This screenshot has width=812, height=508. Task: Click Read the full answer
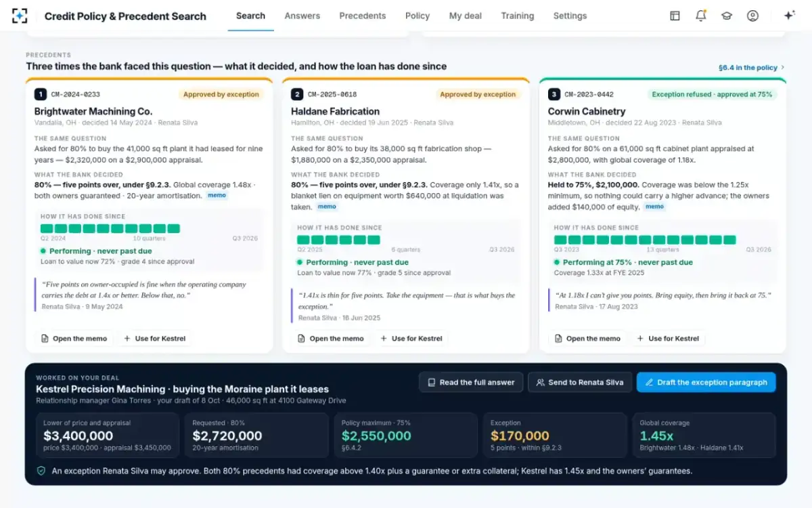pos(471,383)
